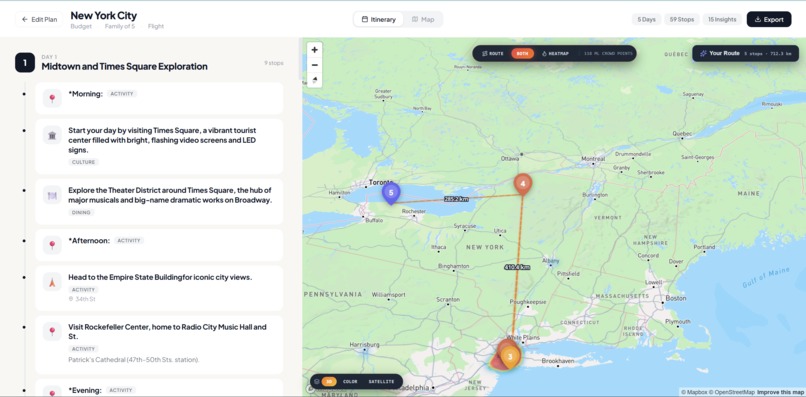Click the *Morning: section card
The image size is (806, 397).
click(x=159, y=98)
